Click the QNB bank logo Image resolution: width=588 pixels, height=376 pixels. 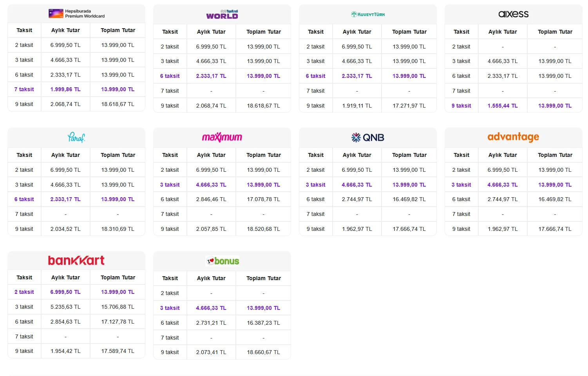click(x=368, y=137)
